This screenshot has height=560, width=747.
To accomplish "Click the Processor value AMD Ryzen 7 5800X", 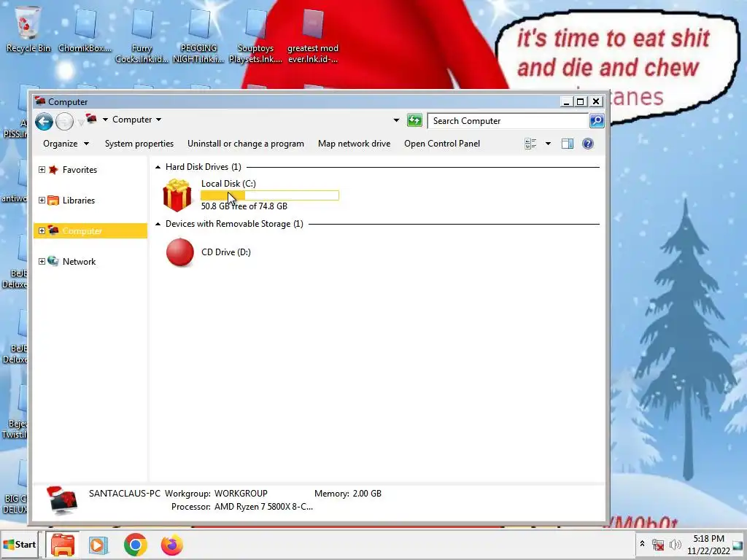I will (263, 507).
